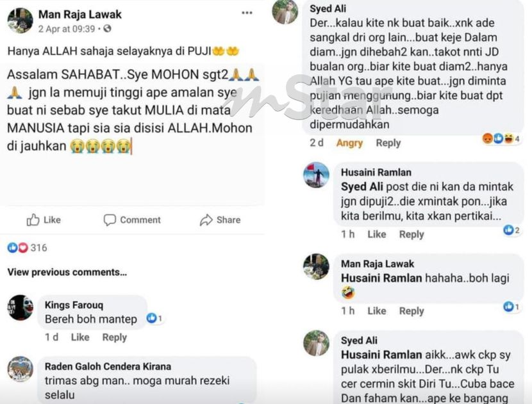Click the globe public privacy icon
The width and height of the screenshot is (532, 404).
(107, 29)
